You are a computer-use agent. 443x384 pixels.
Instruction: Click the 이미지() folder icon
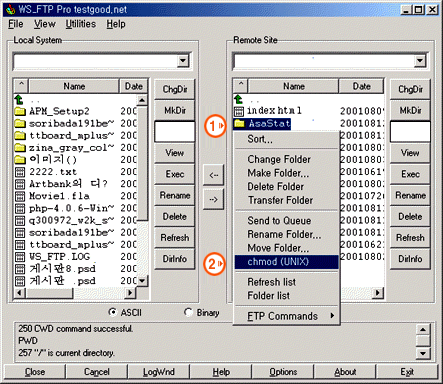(x=20, y=160)
